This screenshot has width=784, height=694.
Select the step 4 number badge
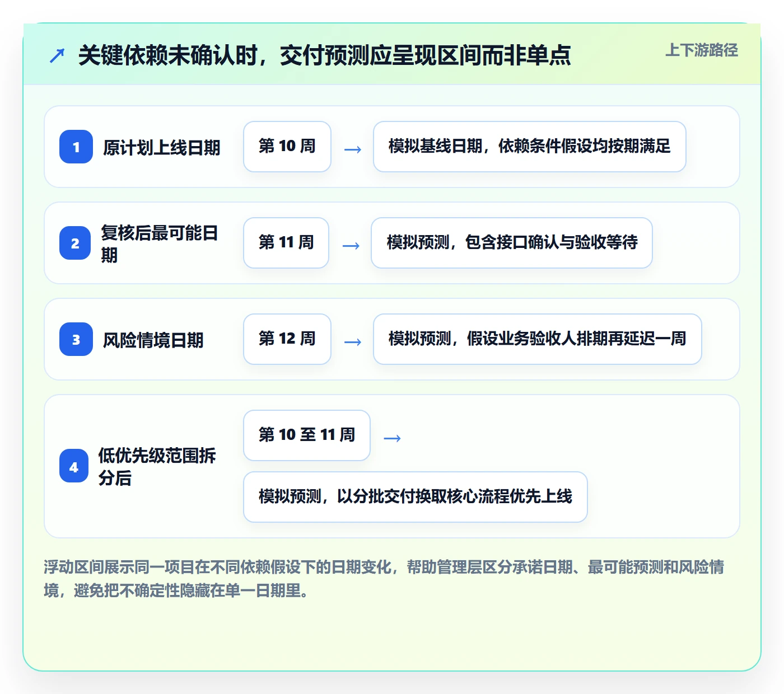[74, 466]
